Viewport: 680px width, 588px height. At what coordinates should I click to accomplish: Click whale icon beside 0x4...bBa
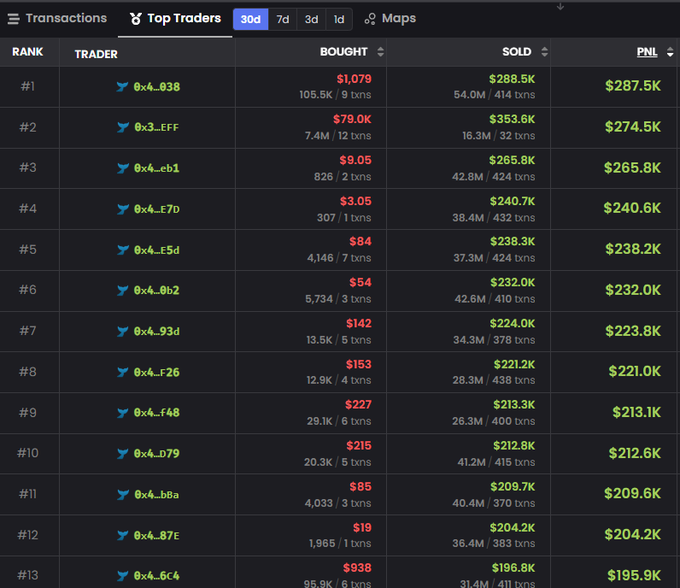[123, 495]
